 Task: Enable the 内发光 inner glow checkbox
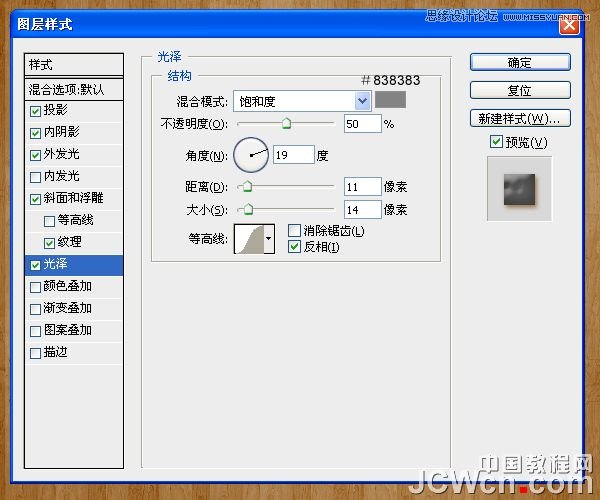click(x=35, y=177)
